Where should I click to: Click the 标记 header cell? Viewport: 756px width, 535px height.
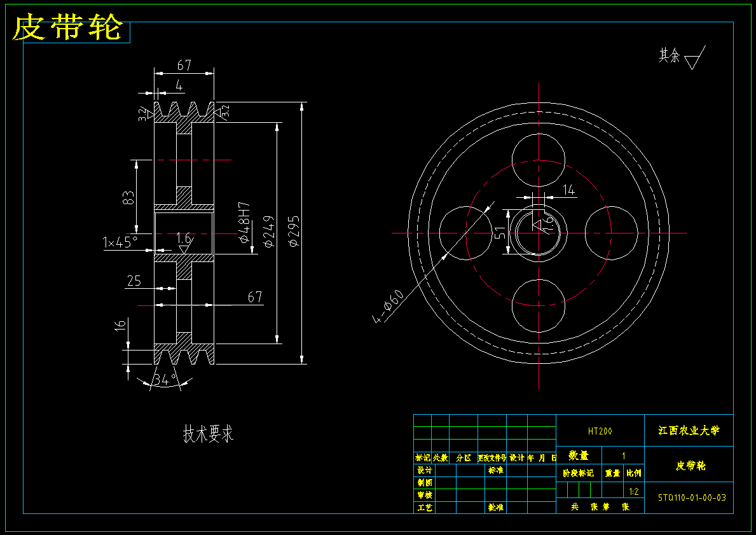tap(423, 457)
